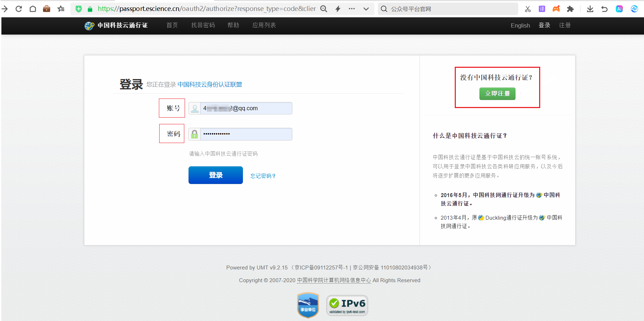Click the user avatar icon beside account field
644x321 pixels.
[x=195, y=108]
